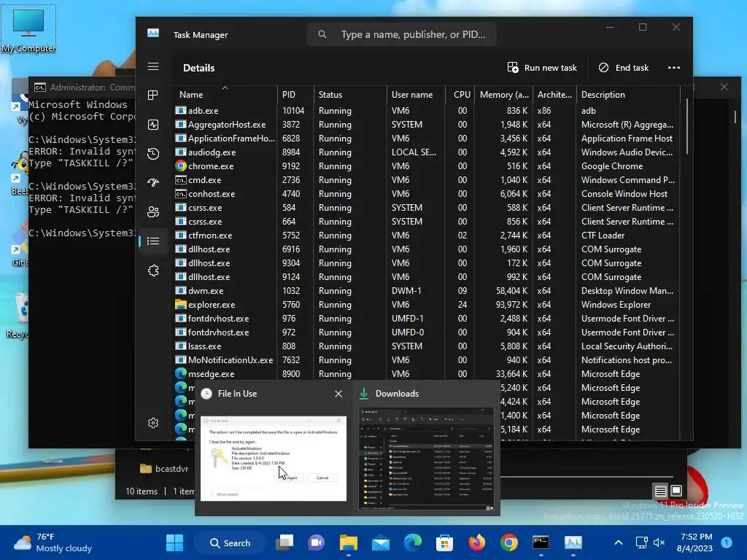The height and width of the screenshot is (560, 747).
Task: Select fontdrvhost.exe with PID 976
Action: [x=426, y=319]
